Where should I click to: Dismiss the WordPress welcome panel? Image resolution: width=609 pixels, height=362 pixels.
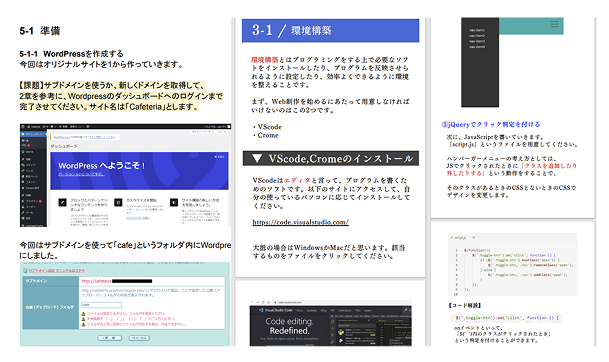(x=219, y=157)
